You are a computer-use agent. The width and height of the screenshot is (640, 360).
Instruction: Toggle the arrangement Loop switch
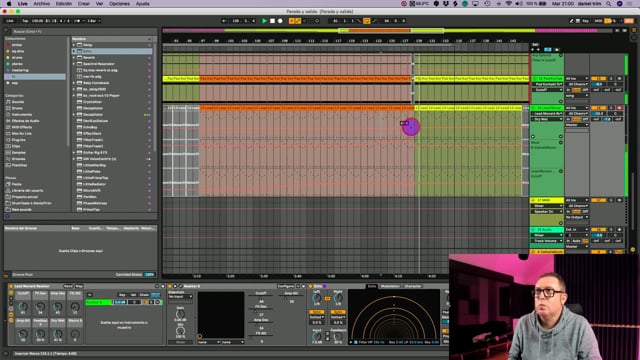367,21
